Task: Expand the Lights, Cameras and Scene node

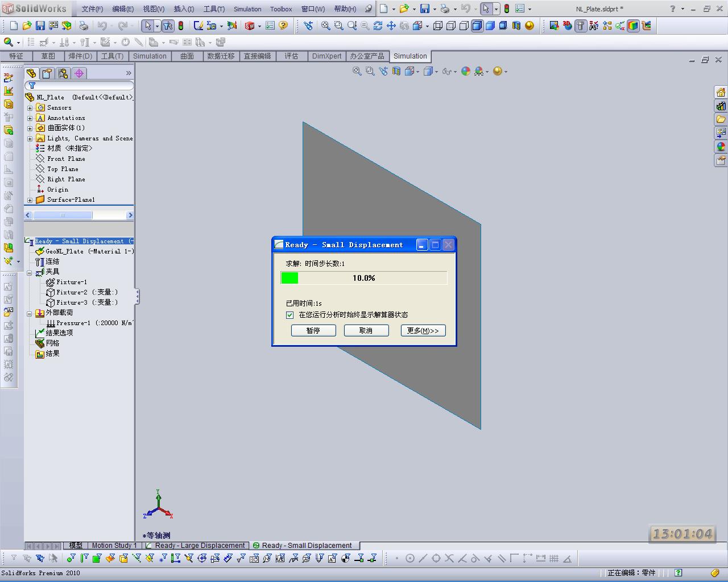Action: (x=30, y=139)
